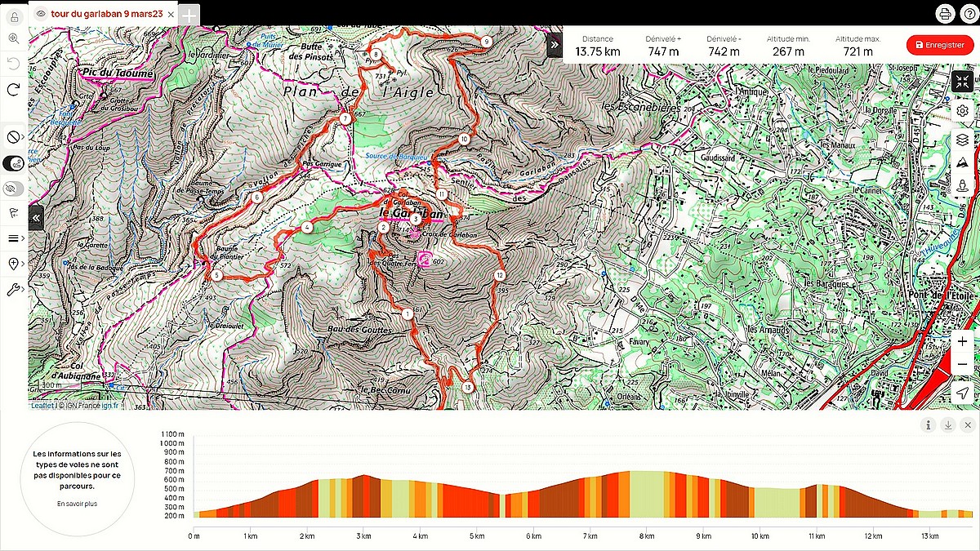This screenshot has height=551, width=980.
Task: Click the fullscreen collapse arrows icon on the map
Action: (x=963, y=81)
